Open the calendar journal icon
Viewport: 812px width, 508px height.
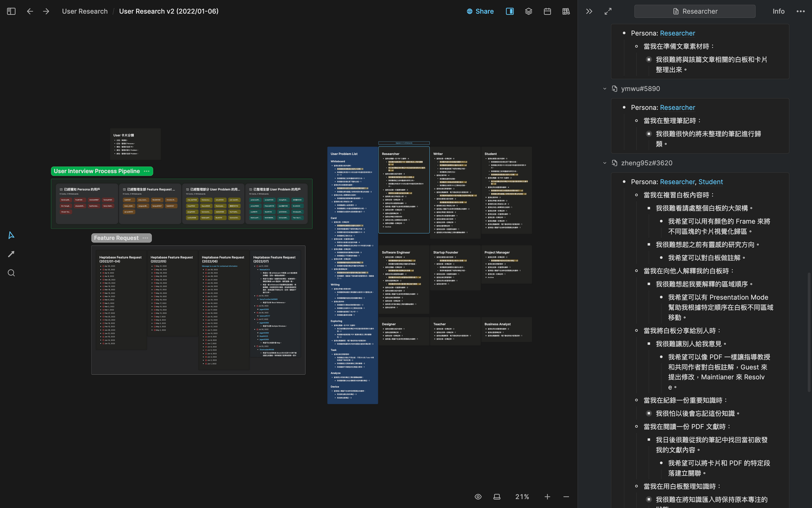point(547,11)
